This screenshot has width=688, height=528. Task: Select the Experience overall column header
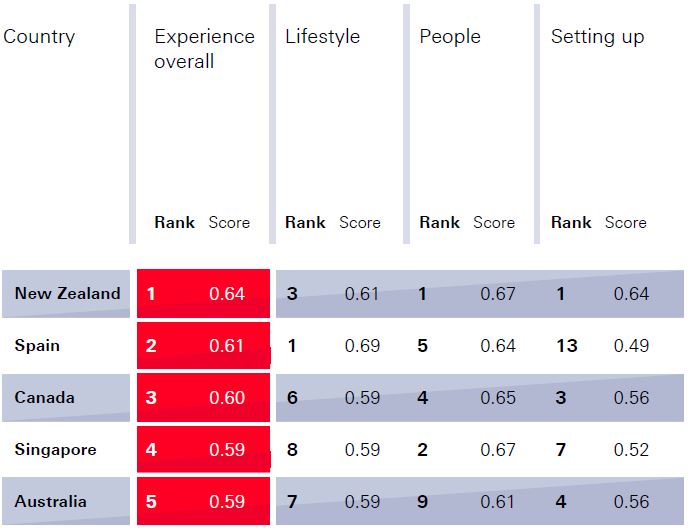point(204,49)
